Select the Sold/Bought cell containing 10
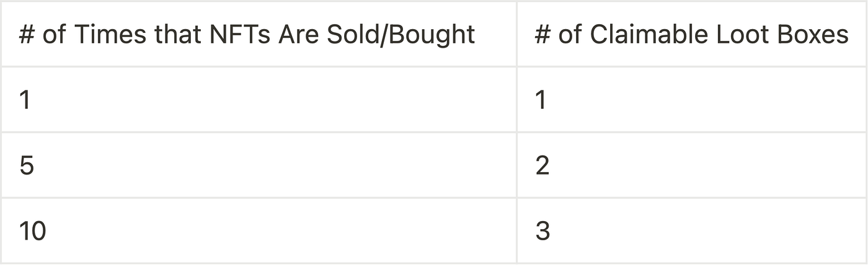The height and width of the screenshot is (265, 868). (259, 231)
